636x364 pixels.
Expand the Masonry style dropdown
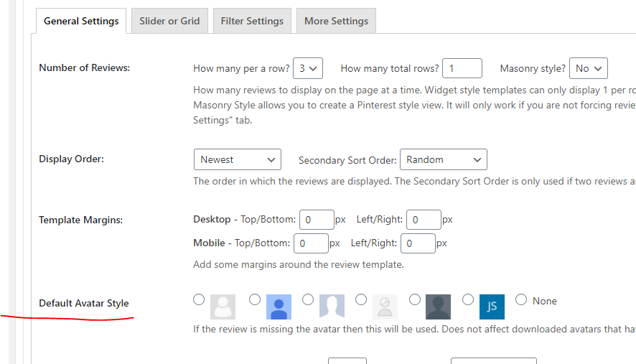(x=589, y=68)
